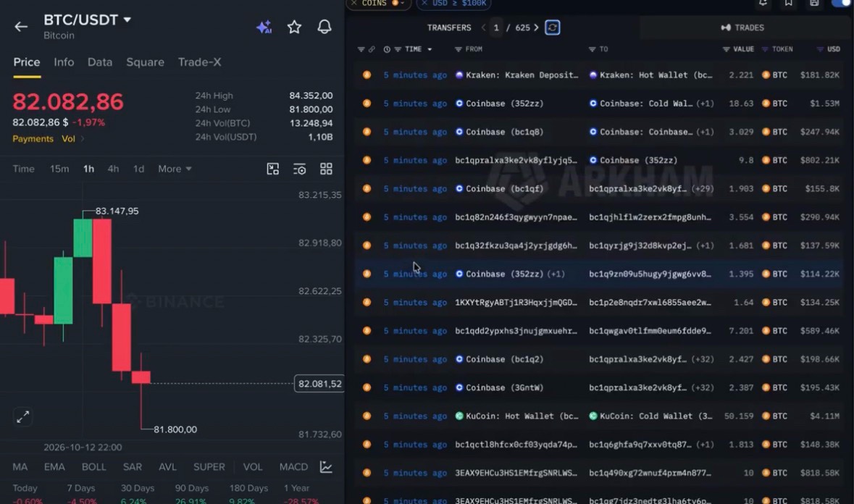Toggle the SAR indicator
The width and height of the screenshot is (854, 504).
[x=133, y=466]
